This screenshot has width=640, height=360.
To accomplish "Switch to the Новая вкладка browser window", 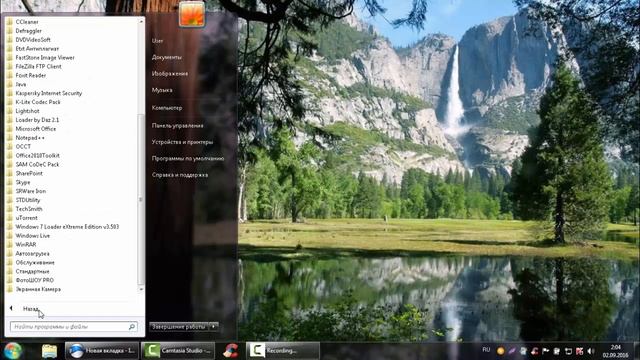I will (102, 351).
